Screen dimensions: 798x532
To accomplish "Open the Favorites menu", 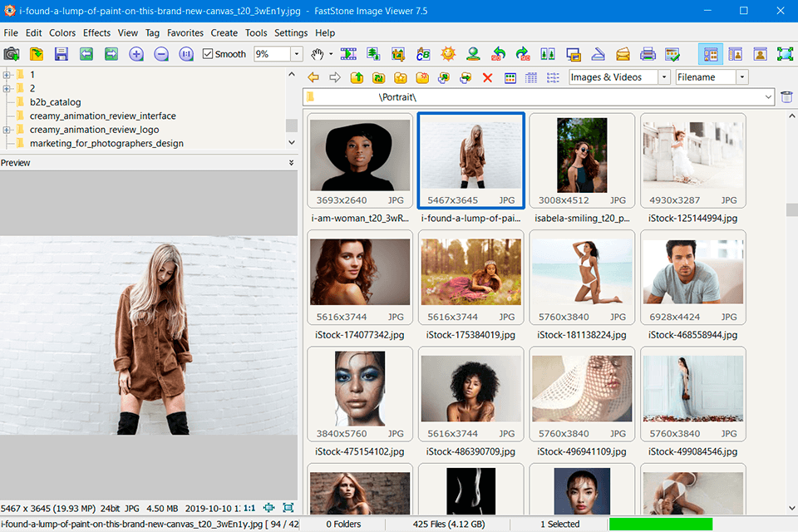I will pos(185,32).
